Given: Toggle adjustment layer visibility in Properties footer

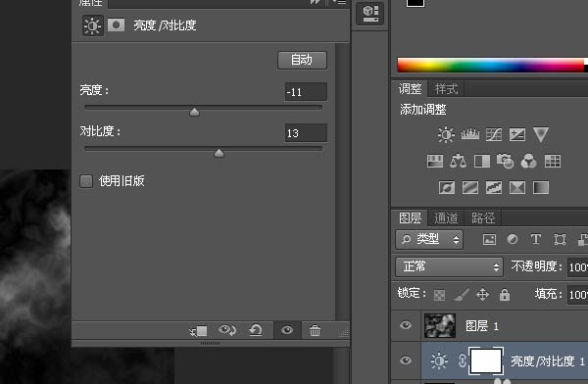Looking at the screenshot, I should coord(287,330).
